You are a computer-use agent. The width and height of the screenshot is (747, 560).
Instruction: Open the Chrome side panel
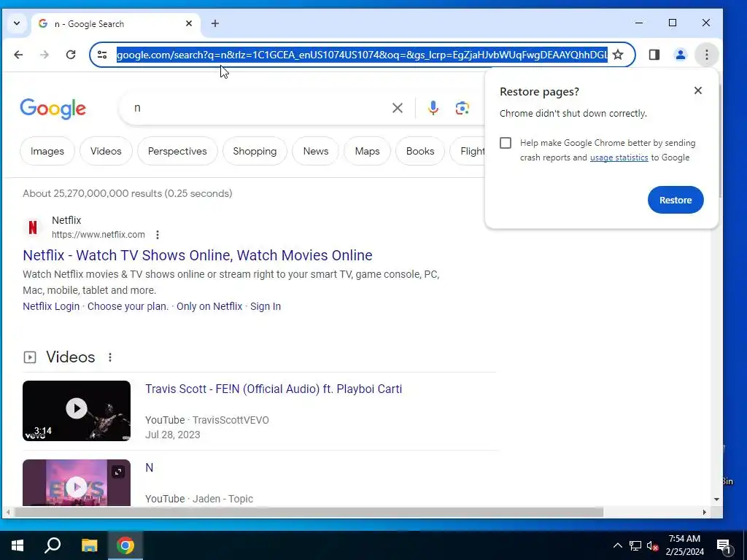(x=654, y=55)
